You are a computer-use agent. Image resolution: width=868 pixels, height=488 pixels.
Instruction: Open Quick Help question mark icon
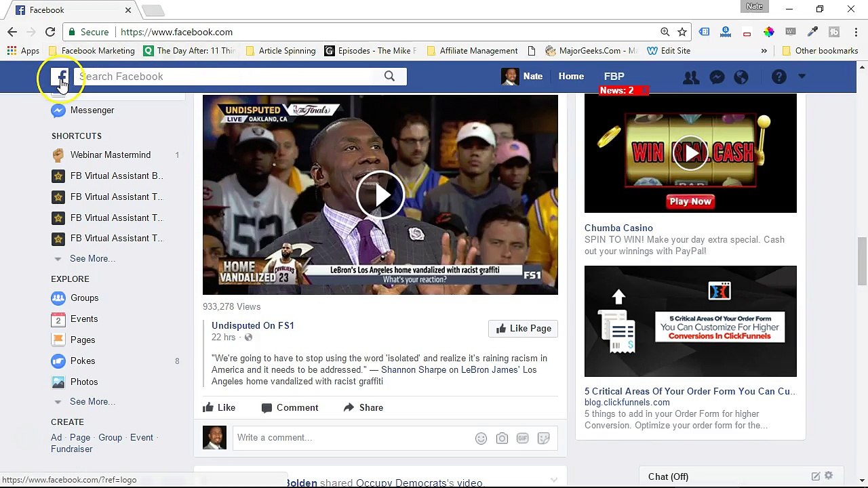778,77
